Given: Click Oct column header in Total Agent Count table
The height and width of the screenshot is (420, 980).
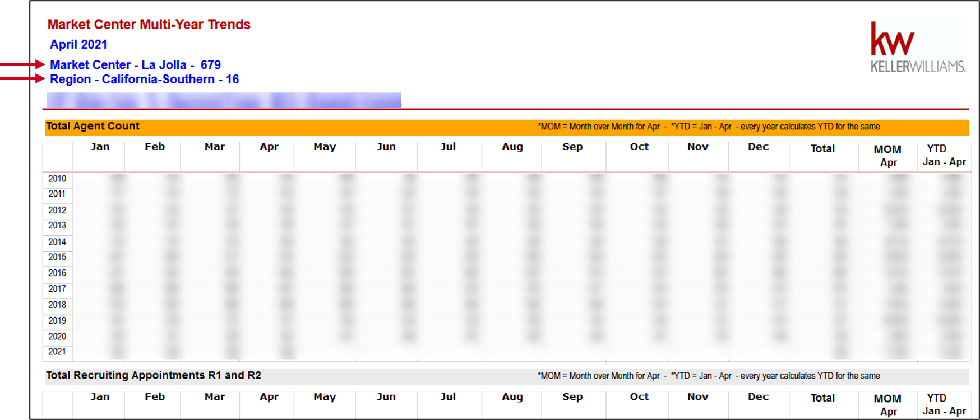Looking at the screenshot, I should click(639, 147).
